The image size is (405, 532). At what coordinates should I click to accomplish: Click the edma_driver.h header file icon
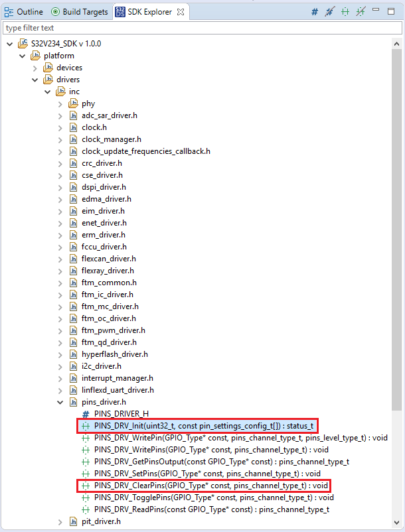point(73,199)
